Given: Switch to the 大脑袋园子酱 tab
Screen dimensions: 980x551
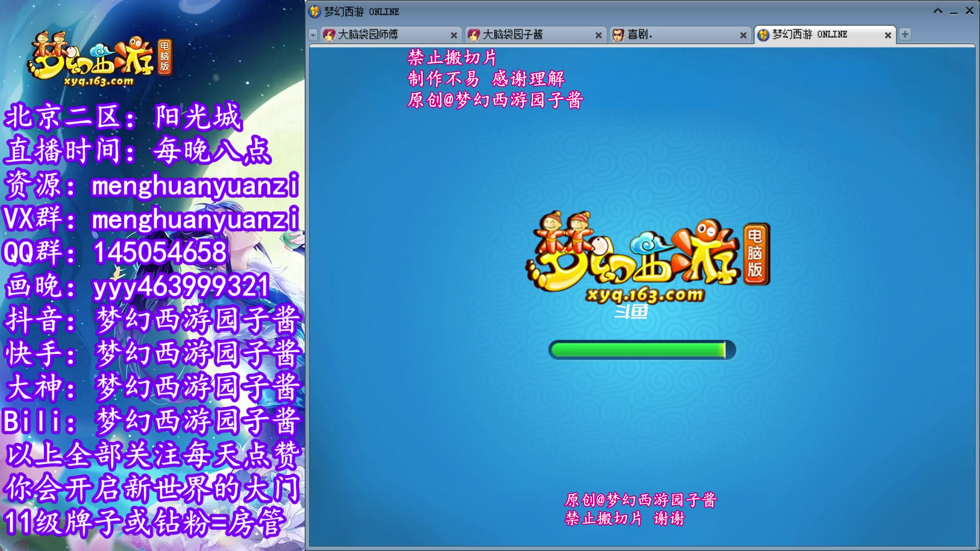Looking at the screenshot, I should 535,35.
